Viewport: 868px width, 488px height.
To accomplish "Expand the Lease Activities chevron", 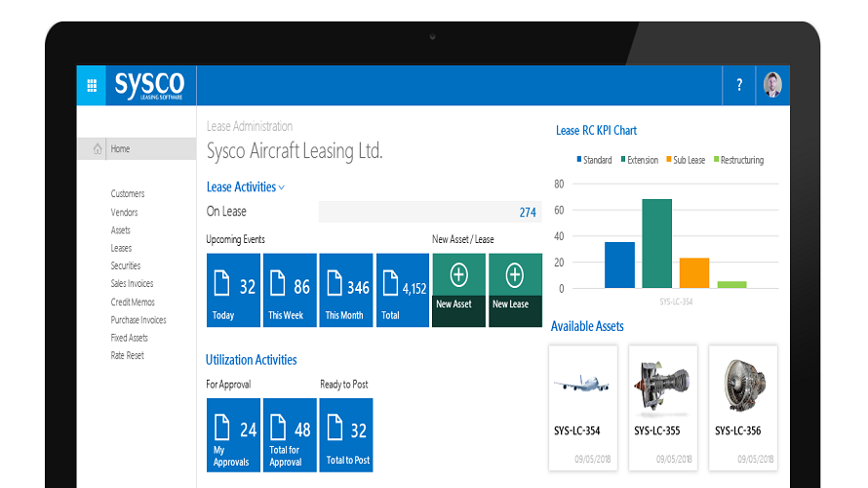I will click(x=282, y=187).
